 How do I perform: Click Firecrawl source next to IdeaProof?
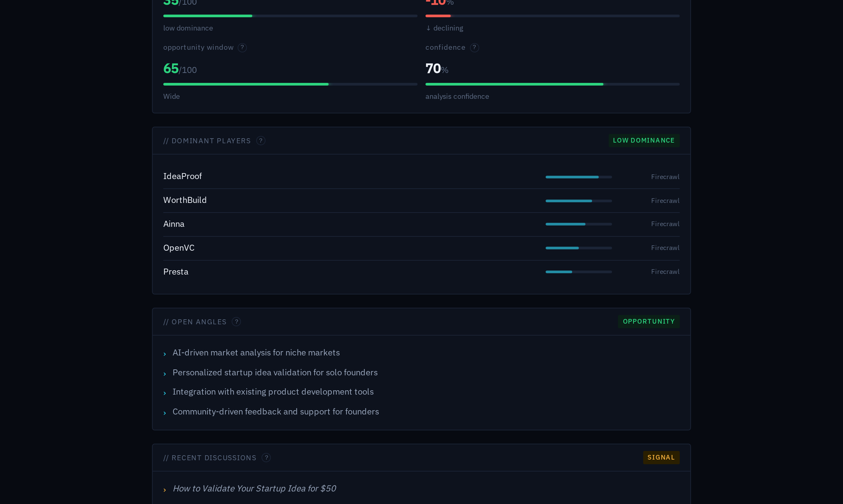(665, 177)
